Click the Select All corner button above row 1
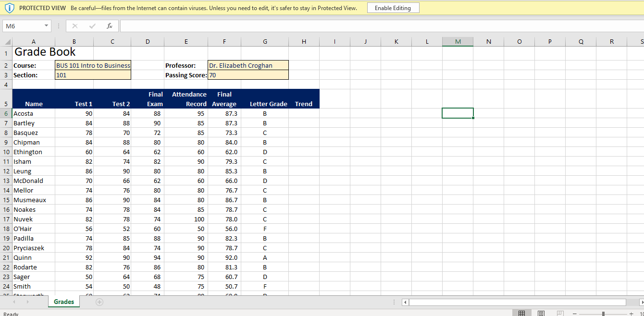Viewport: 644px width, 316px height. coord(5,41)
